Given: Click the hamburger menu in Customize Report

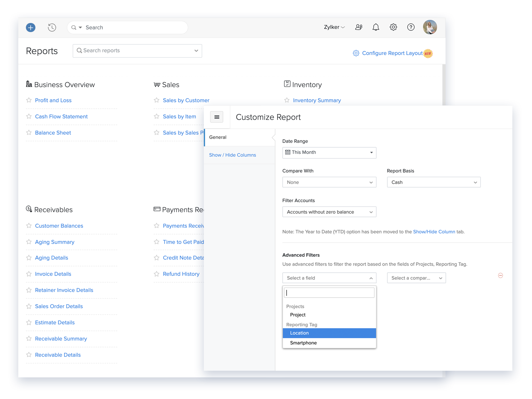Looking at the screenshot, I should tap(217, 117).
